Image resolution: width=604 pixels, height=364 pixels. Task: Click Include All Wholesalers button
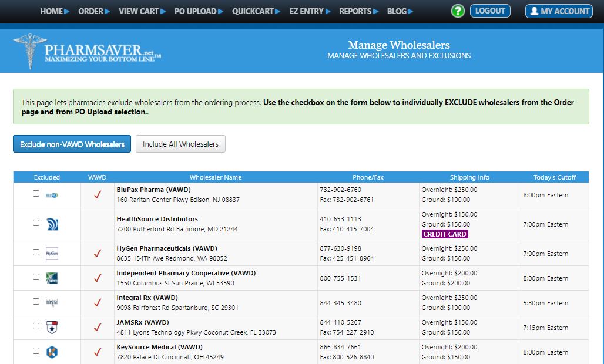coord(180,144)
